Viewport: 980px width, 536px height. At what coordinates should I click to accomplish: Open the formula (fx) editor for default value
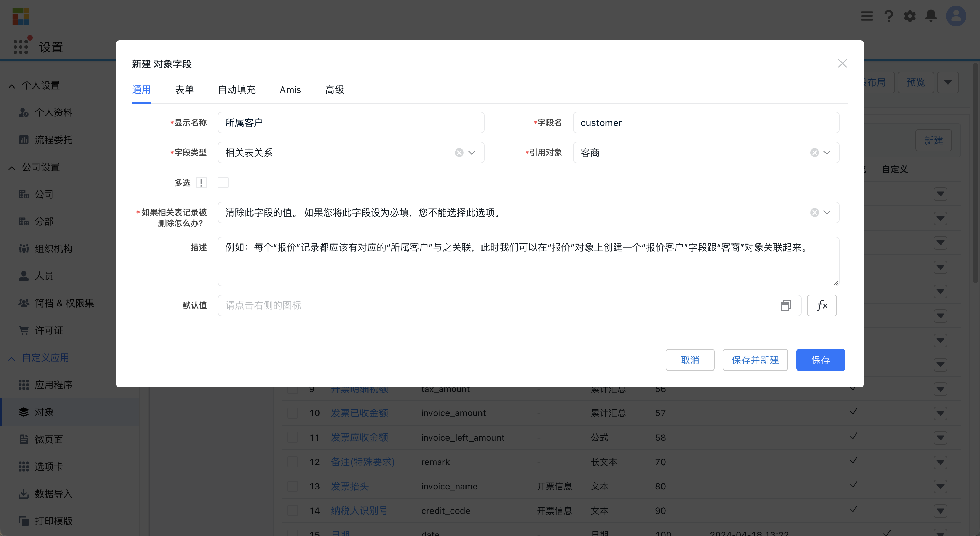(822, 305)
